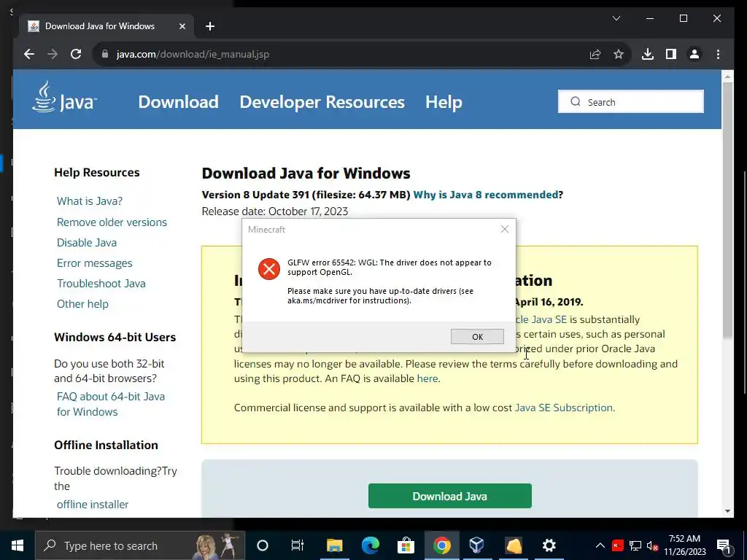Click scrollbar down arrow on page
The width and height of the screenshot is (747, 560).
[x=727, y=511]
